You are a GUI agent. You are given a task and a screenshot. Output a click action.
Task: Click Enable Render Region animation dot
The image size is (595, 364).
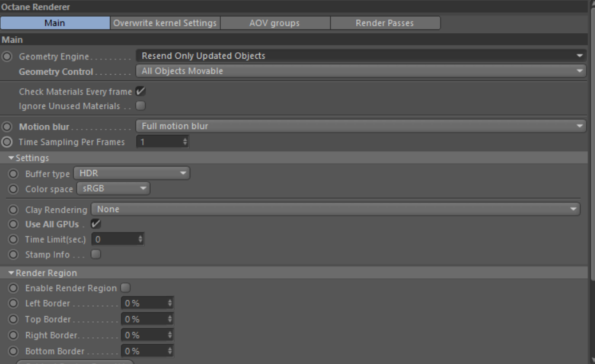pyautogui.click(x=13, y=289)
